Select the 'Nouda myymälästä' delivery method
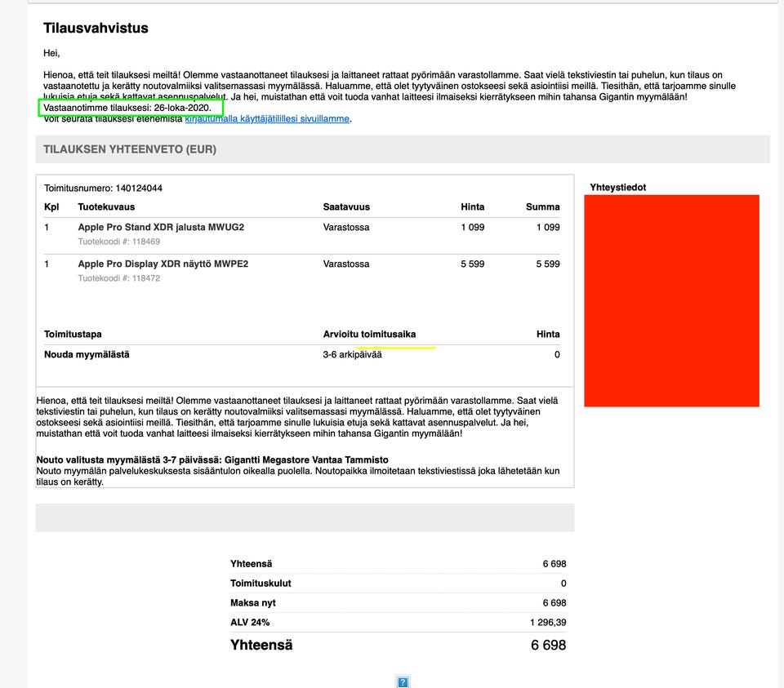Image resolution: width=784 pixels, height=688 pixels. (x=87, y=355)
